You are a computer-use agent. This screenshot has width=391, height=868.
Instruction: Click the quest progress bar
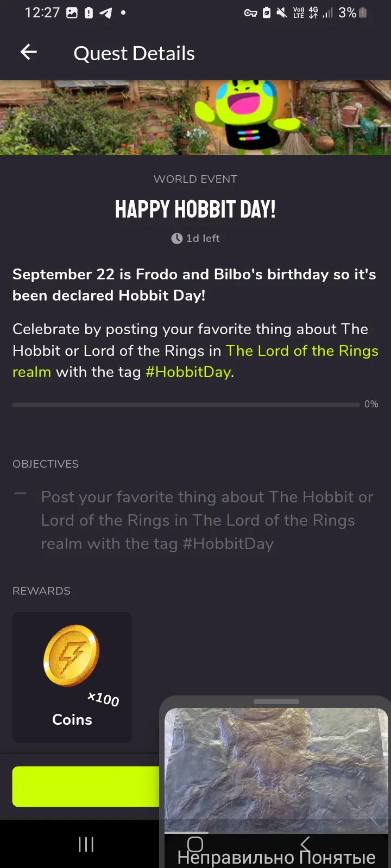coord(186,404)
